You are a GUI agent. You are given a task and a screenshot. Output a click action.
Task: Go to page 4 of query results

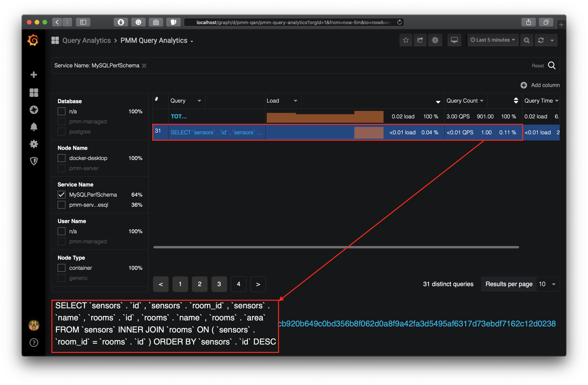238,284
